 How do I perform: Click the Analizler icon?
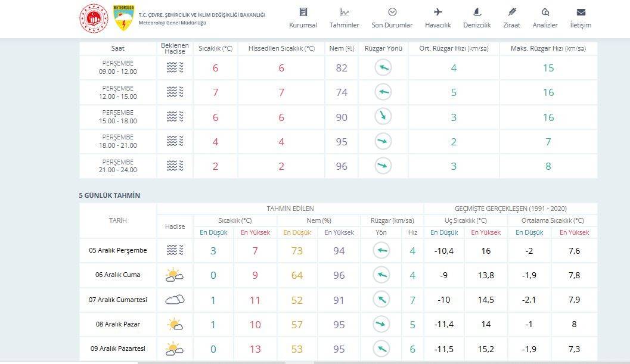click(x=545, y=12)
